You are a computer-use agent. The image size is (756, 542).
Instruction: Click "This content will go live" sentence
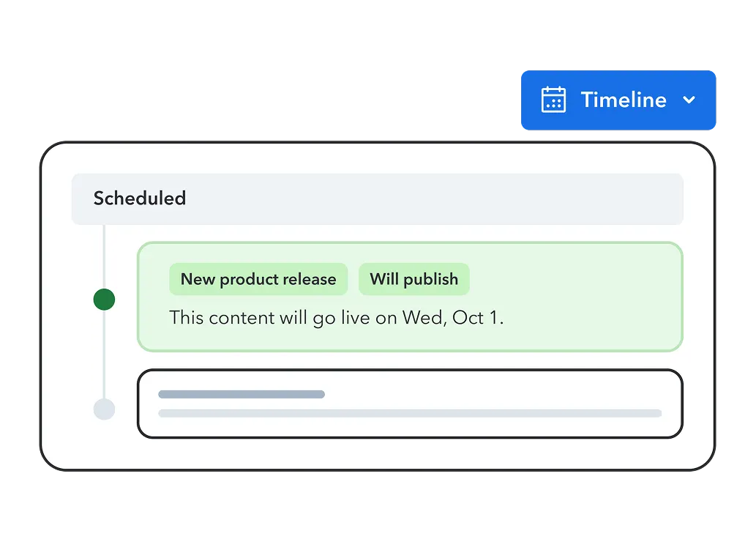[285, 318]
